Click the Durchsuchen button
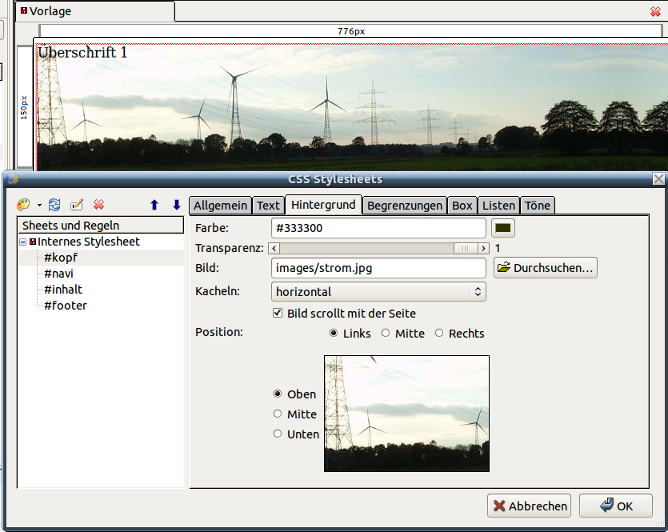This screenshot has height=532, width=668. click(x=545, y=268)
